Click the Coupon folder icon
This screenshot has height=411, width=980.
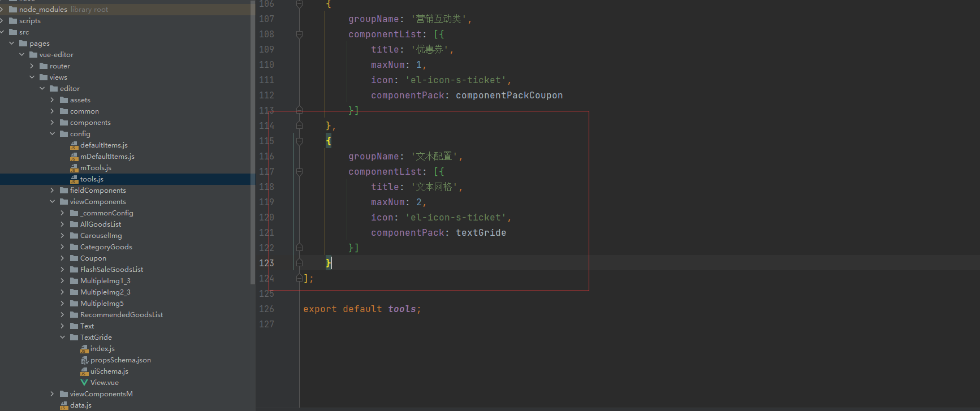(74, 258)
